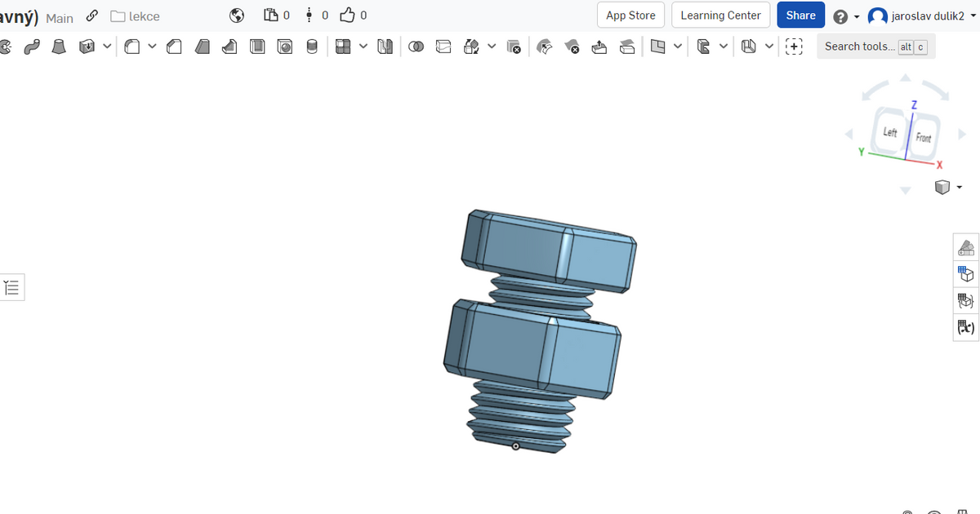Toggle the configurations panel on the right
The width and height of the screenshot is (980, 514).
[965, 273]
